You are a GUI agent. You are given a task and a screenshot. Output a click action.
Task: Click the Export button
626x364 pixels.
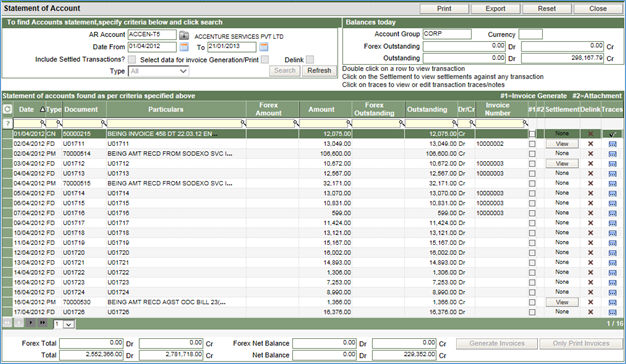click(495, 8)
